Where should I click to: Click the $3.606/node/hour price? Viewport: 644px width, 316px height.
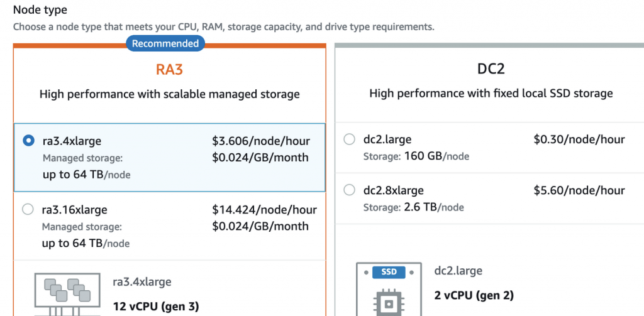tap(261, 141)
